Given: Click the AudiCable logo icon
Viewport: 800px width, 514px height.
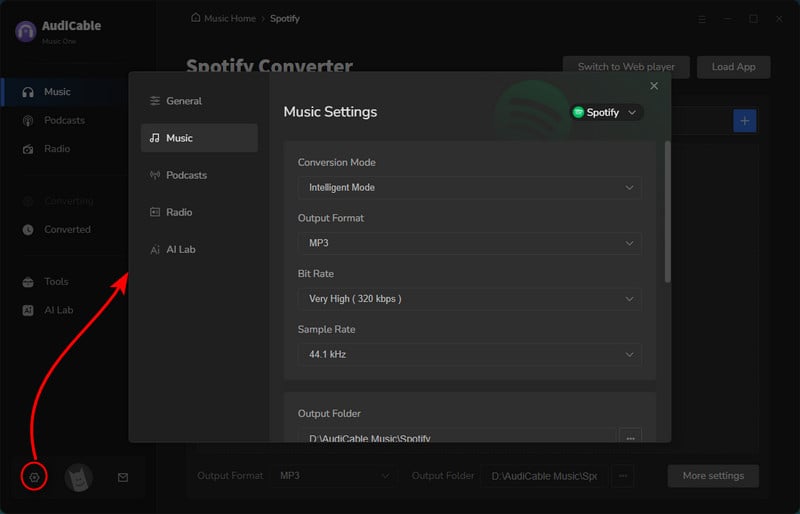Looking at the screenshot, I should coord(25,31).
